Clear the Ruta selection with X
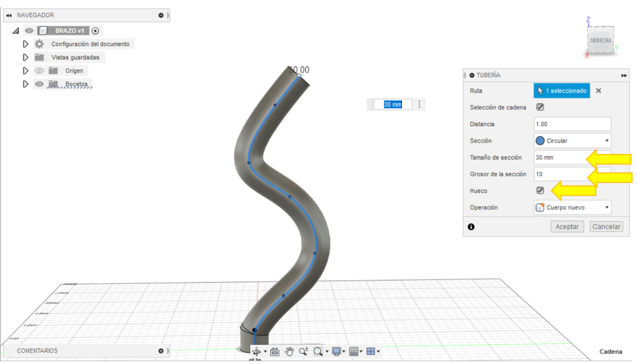The image size is (638, 364). (598, 90)
